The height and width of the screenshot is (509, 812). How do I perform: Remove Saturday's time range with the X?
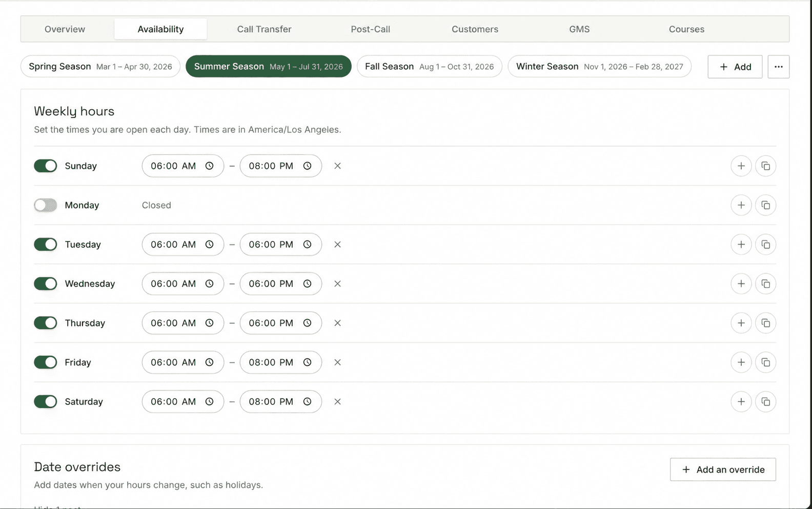pos(337,402)
